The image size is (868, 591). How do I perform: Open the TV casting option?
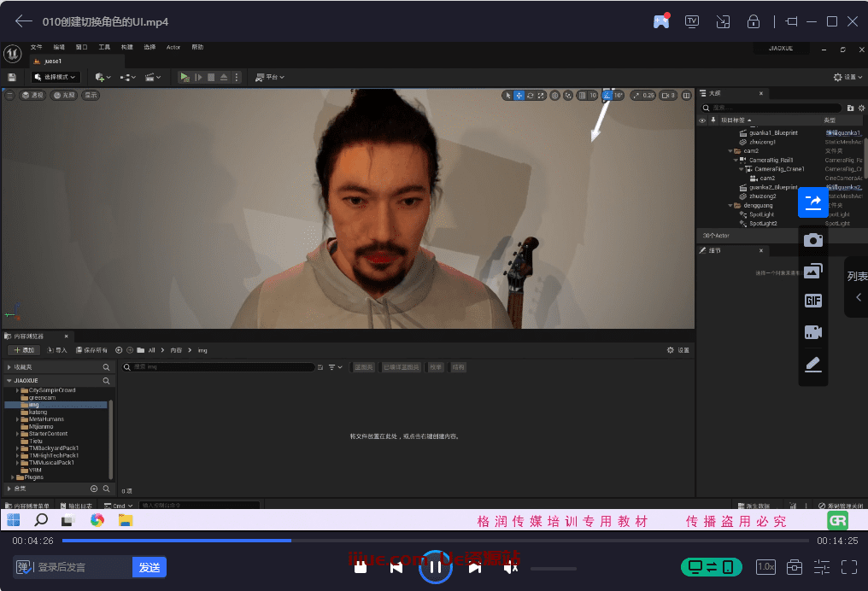tap(692, 21)
